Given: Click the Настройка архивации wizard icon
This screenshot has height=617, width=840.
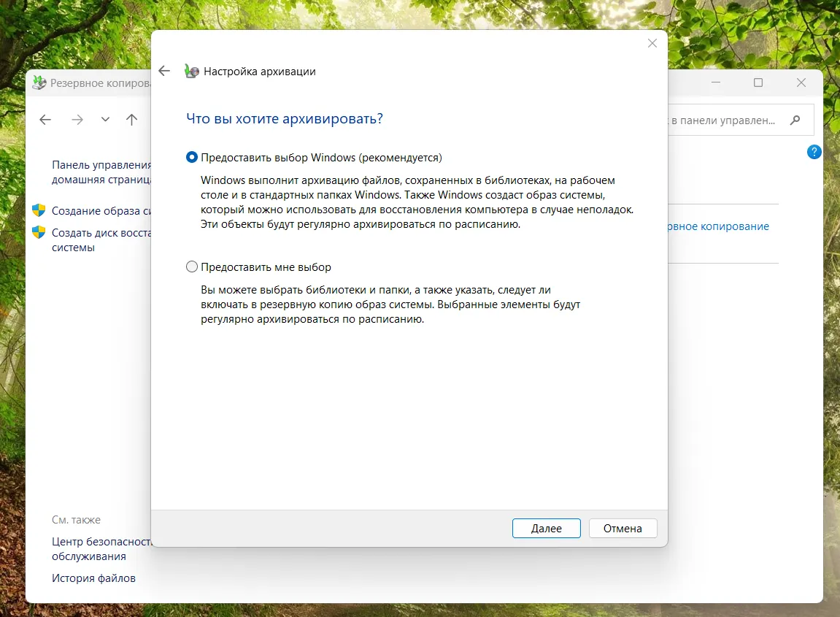Looking at the screenshot, I should [191, 71].
